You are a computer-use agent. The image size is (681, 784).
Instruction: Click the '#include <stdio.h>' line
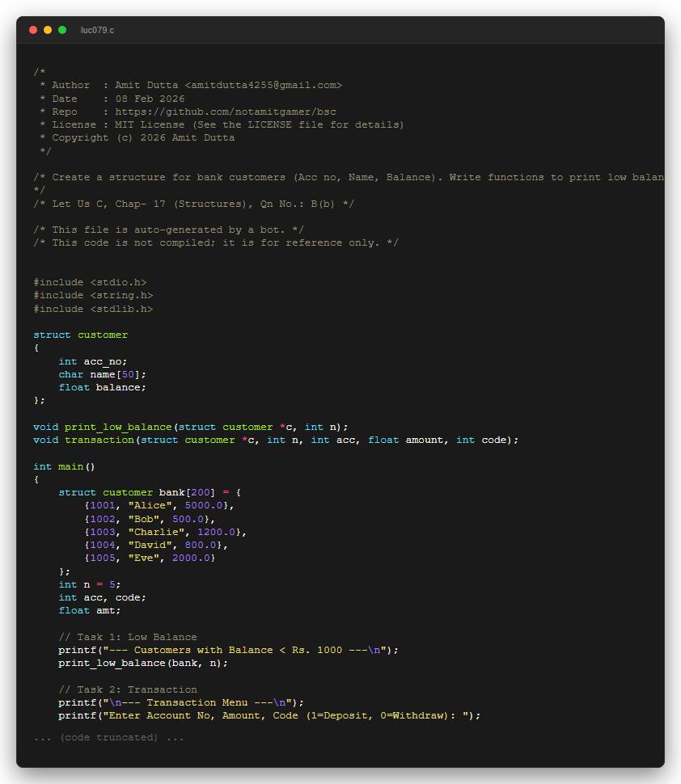coord(90,282)
